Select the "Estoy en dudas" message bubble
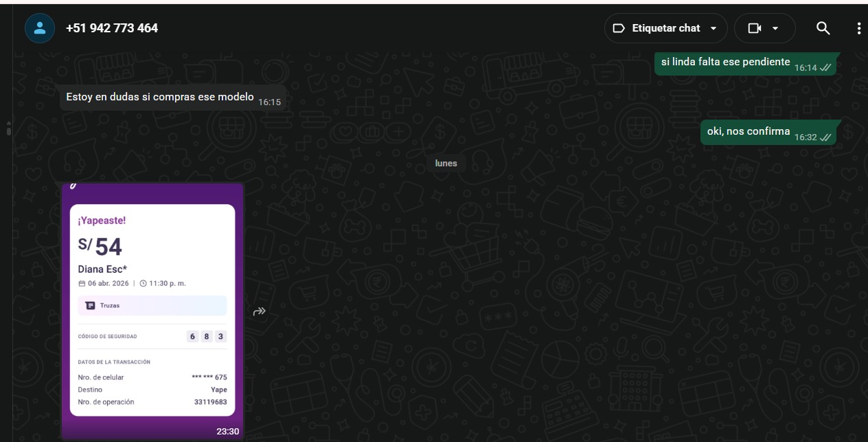Image resolution: width=868 pixels, height=442 pixels. (160, 98)
